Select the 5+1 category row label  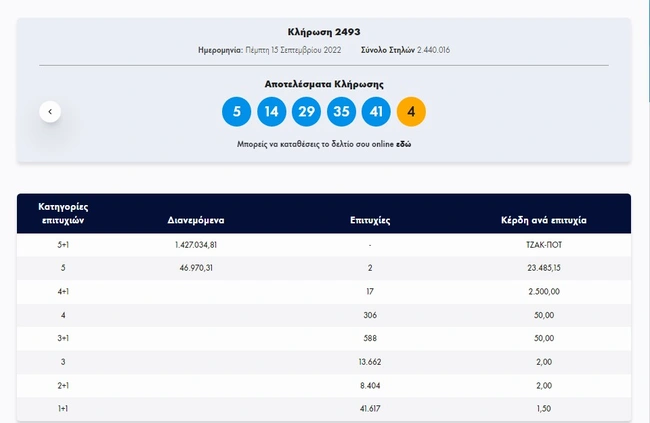point(64,244)
